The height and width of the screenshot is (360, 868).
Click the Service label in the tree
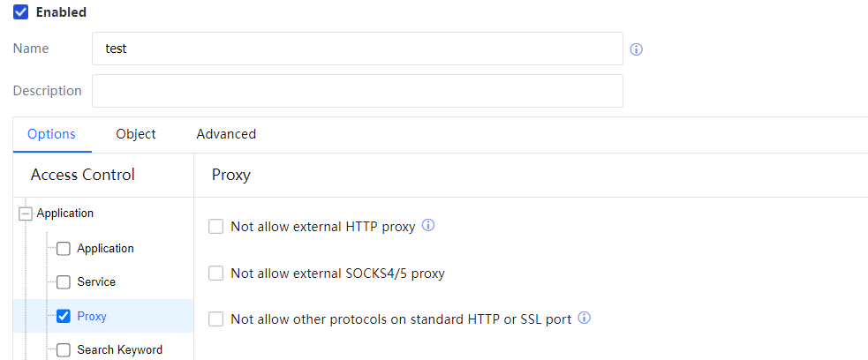96,282
